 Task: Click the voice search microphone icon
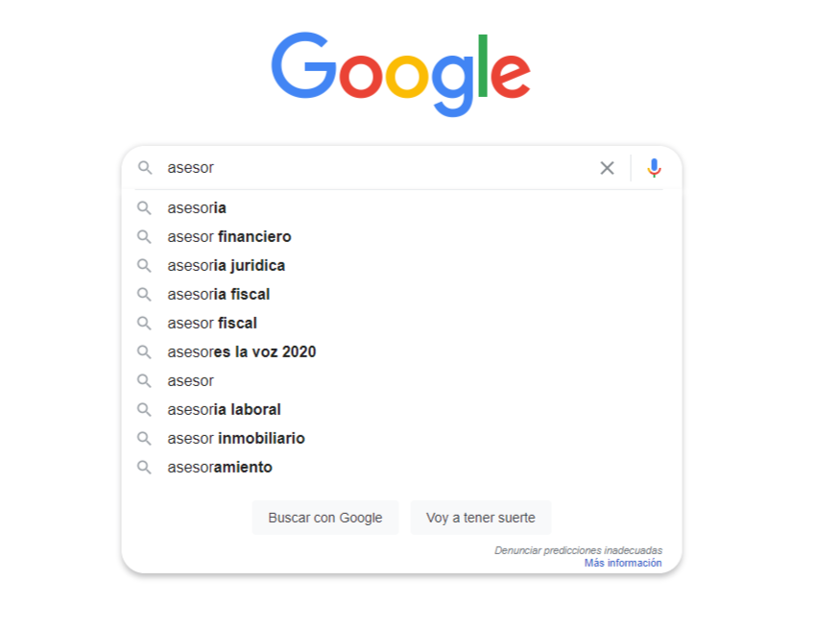click(x=654, y=168)
